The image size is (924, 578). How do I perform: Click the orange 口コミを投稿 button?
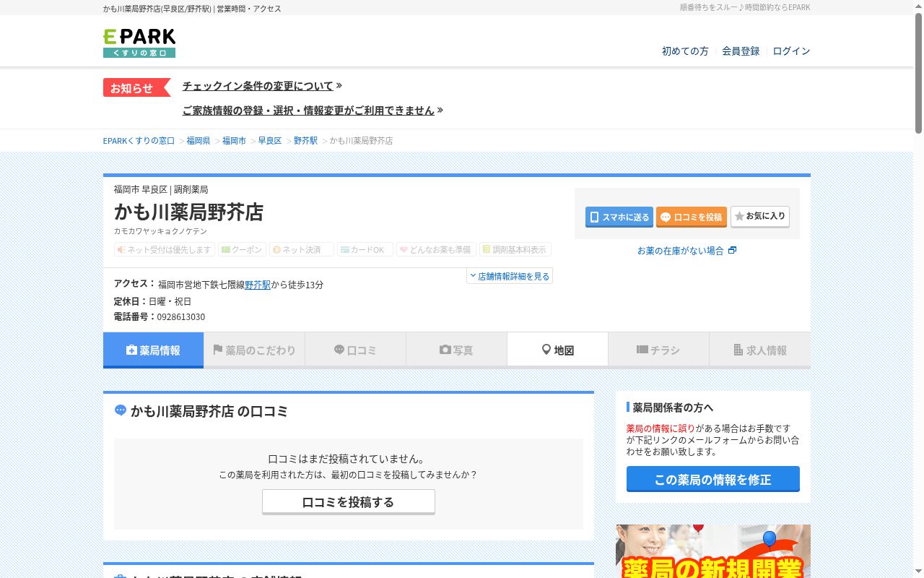tap(692, 217)
